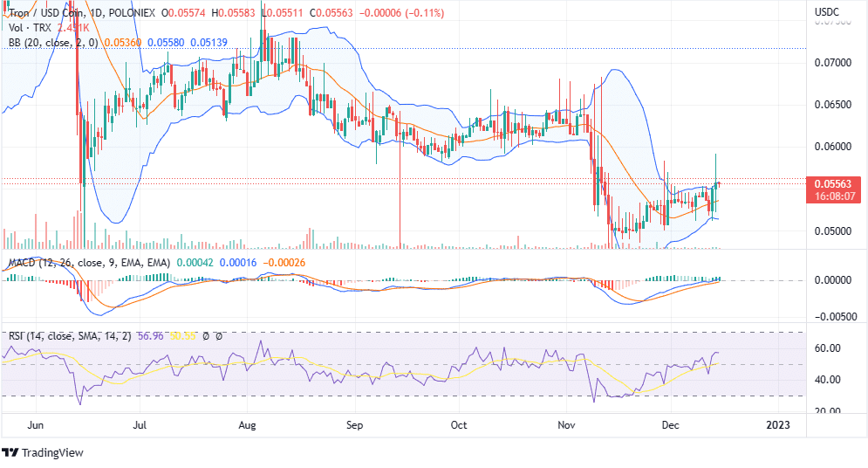The height and width of the screenshot is (468, 868).
Task: Click the 0.06500 price axis label
Action: 833,105
